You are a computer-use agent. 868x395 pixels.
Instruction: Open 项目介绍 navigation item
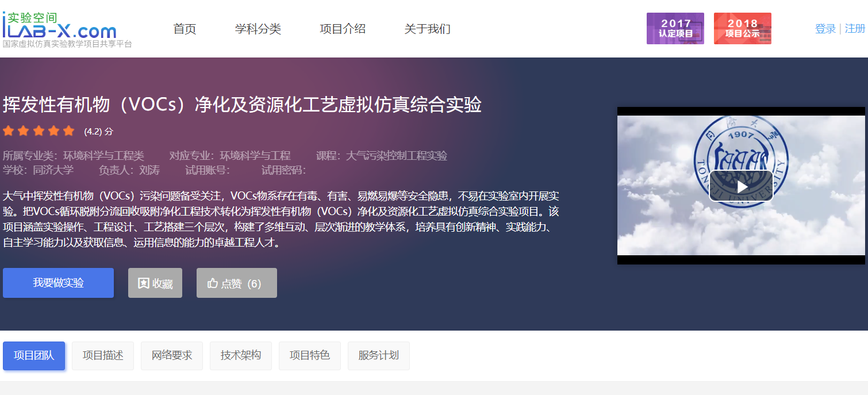click(x=343, y=29)
